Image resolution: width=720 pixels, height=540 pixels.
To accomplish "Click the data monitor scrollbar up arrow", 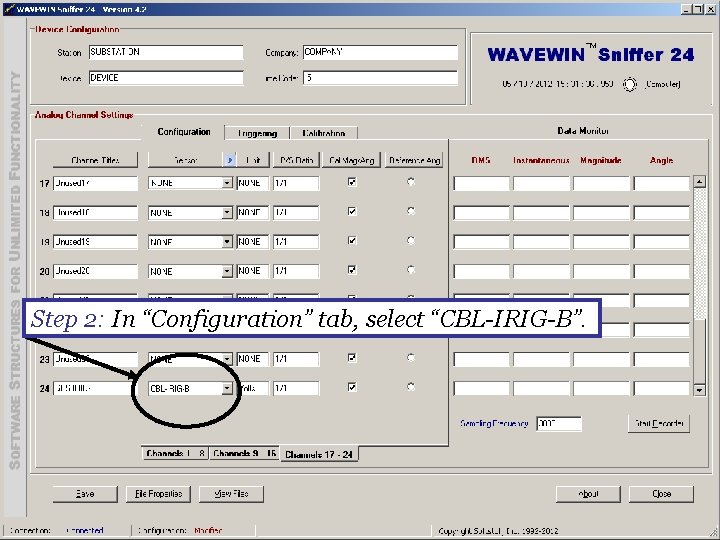I will pyautogui.click(x=699, y=181).
